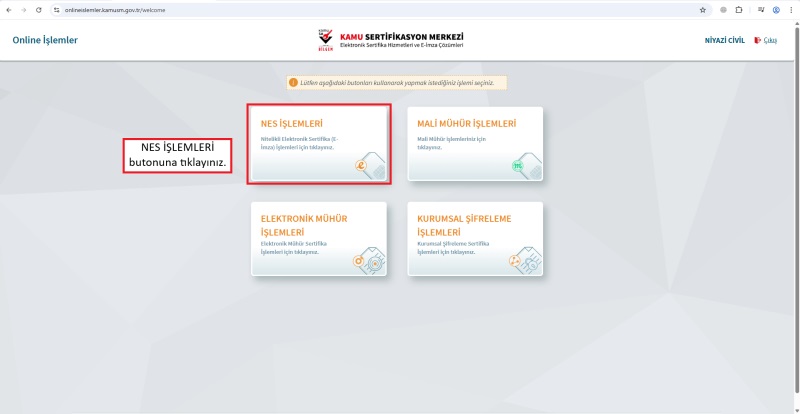
Task: Bookmark this page with the star icon
Action: [703, 9]
